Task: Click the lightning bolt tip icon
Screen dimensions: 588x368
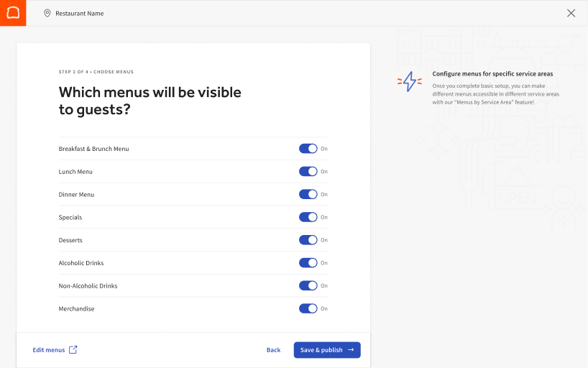Action: coord(410,81)
